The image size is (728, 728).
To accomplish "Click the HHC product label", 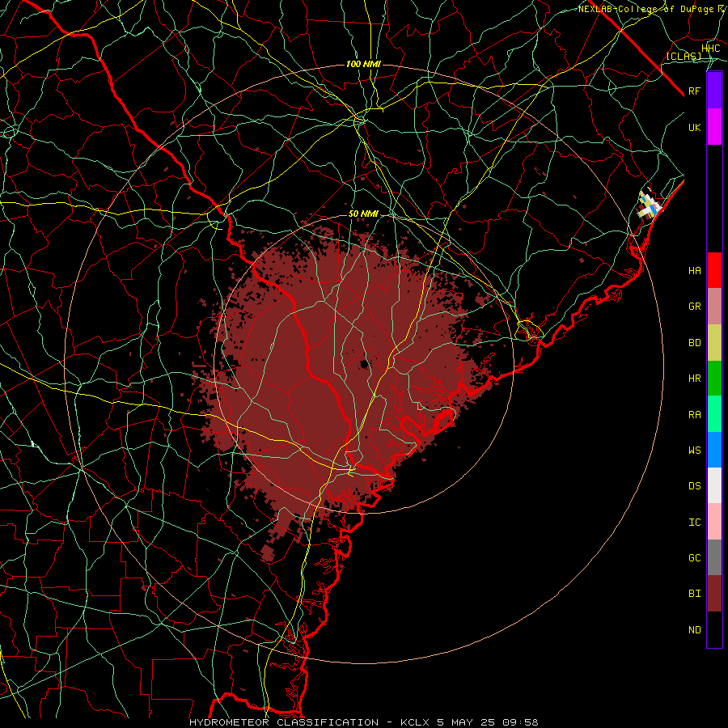I will point(711,49).
